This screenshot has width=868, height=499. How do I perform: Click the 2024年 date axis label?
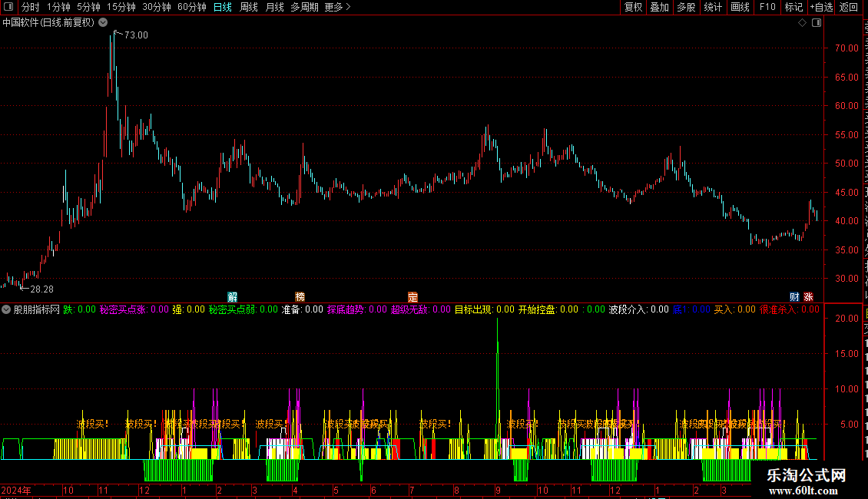point(16,491)
